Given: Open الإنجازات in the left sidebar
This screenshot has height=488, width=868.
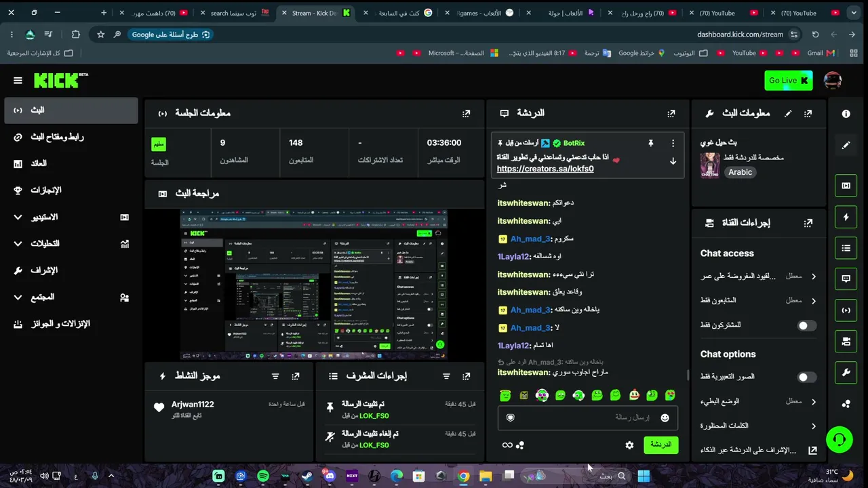Looking at the screenshot, I should [71, 190].
